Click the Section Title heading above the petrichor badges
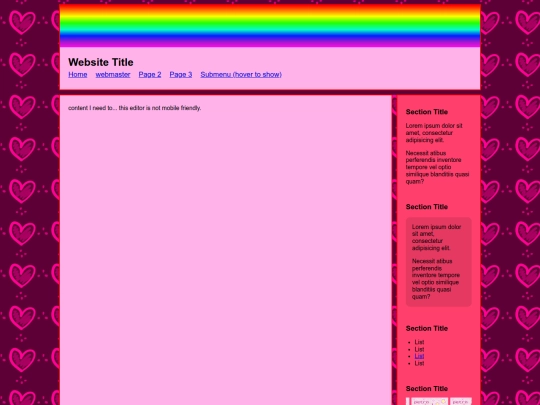The height and width of the screenshot is (405, 540). tap(427, 389)
